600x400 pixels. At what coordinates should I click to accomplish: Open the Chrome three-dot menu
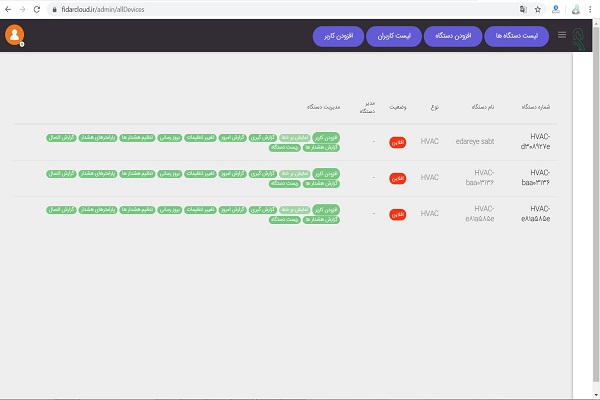click(591, 8)
